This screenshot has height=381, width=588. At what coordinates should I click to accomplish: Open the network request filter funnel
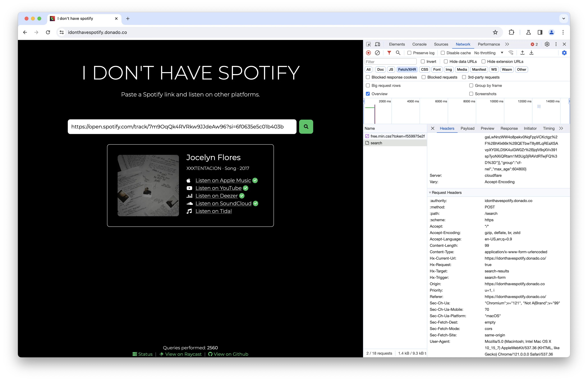pyautogui.click(x=389, y=53)
